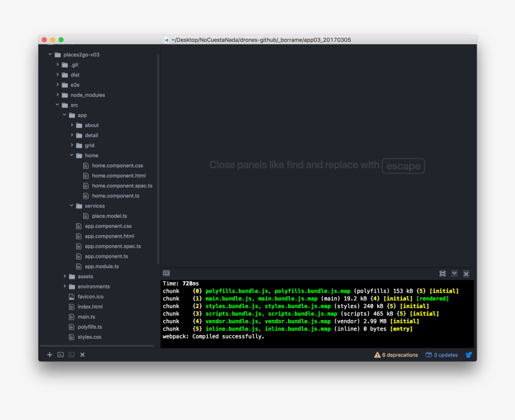The height and width of the screenshot is (420, 515).
Task: Select the first terminal status icon
Action: point(60,355)
